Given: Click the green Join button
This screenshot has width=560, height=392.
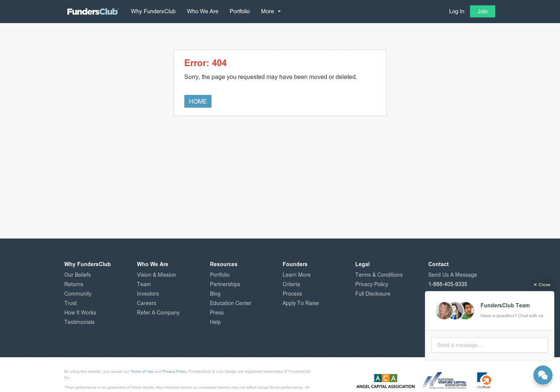Looking at the screenshot, I should (482, 11).
